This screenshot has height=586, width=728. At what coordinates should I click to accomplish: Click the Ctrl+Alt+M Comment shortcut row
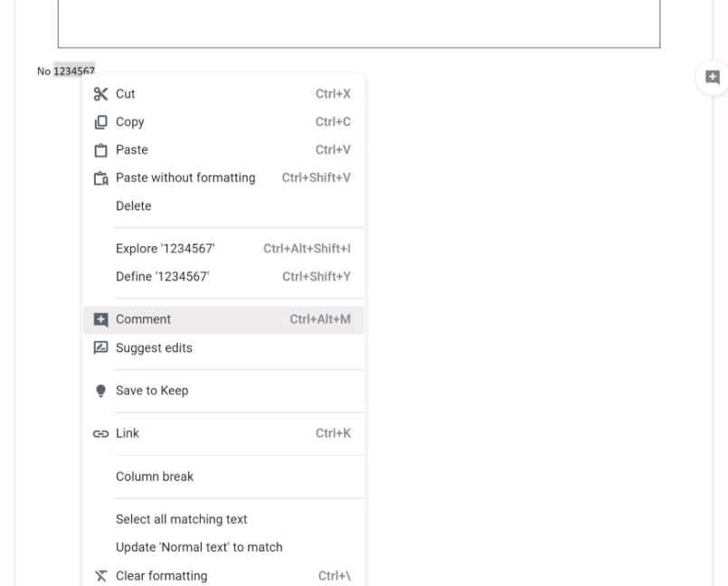click(x=222, y=319)
